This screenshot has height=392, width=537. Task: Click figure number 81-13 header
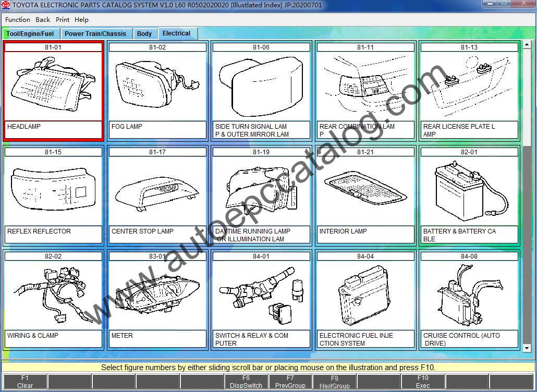click(469, 47)
